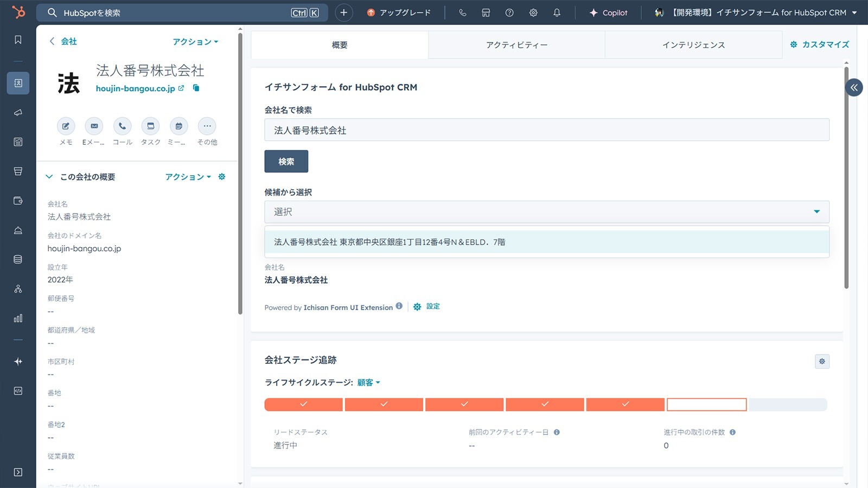Open settings via the top gear icon
The width and height of the screenshot is (868, 488).
[533, 12]
